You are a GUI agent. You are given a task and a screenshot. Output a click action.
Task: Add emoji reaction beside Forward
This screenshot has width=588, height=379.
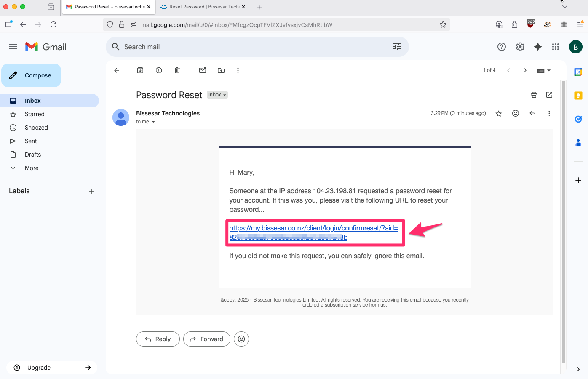tap(241, 339)
